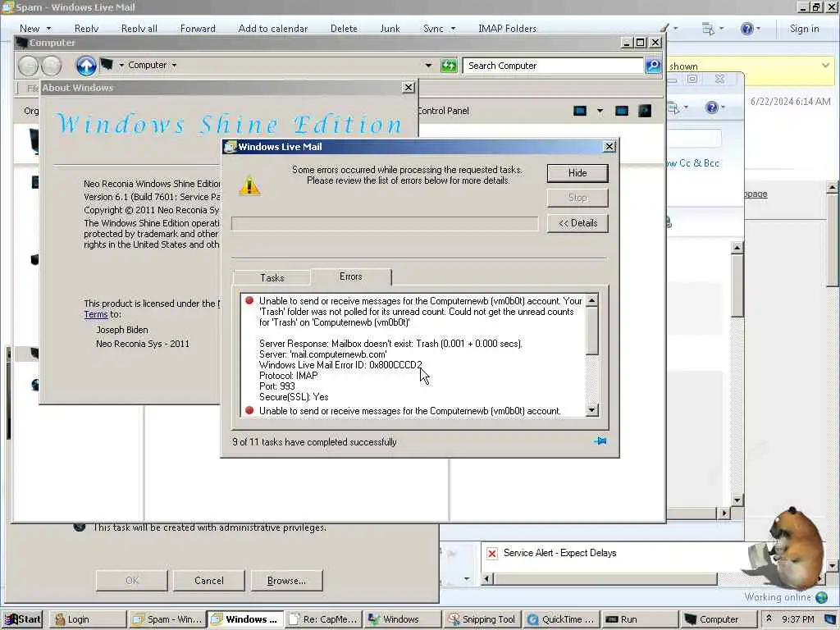Viewport: 840px width, 630px height.
Task: Select the Errors tab
Action: (x=351, y=276)
